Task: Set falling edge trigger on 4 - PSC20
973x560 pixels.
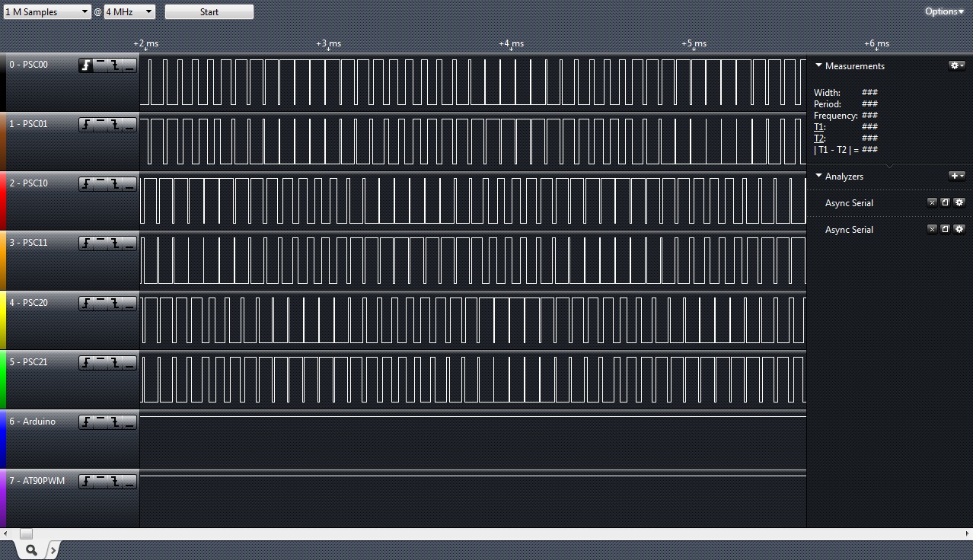Action: pos(115,304)
